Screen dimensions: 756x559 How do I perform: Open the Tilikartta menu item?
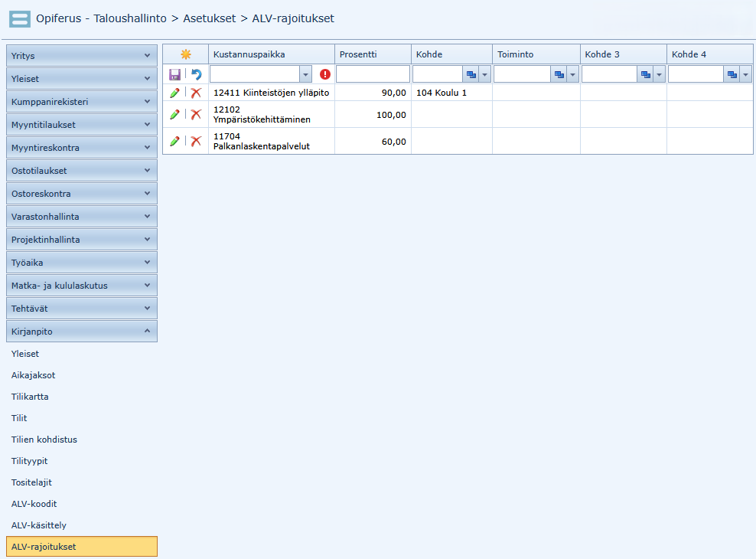[x=30, y=397]
